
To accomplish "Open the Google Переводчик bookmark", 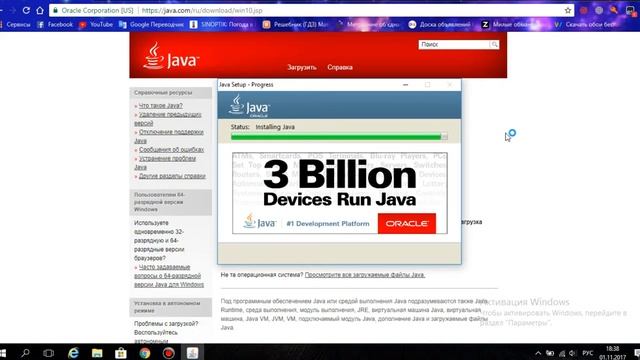I will (151, 24).
